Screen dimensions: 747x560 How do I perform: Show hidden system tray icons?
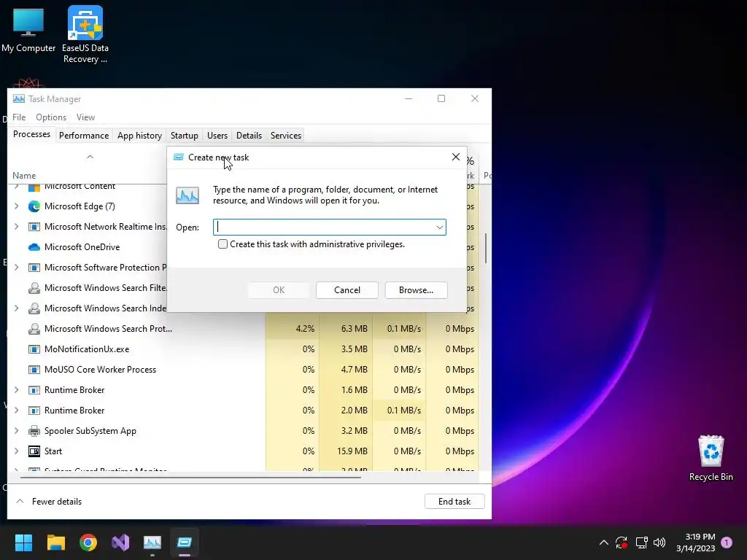(603, 542)
